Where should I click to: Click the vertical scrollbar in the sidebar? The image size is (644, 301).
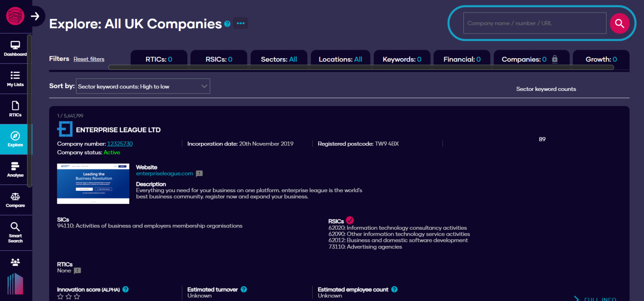tap(30, 110)
